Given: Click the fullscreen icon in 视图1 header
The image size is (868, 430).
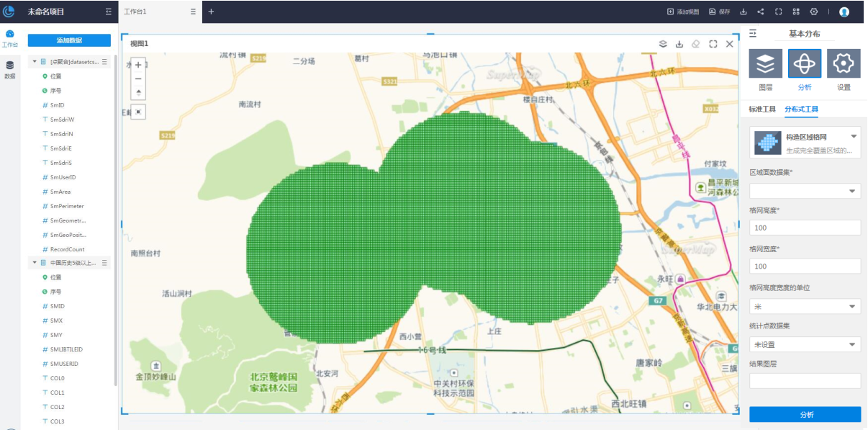Looking at the screenshot, I should (x=713, y=44).
